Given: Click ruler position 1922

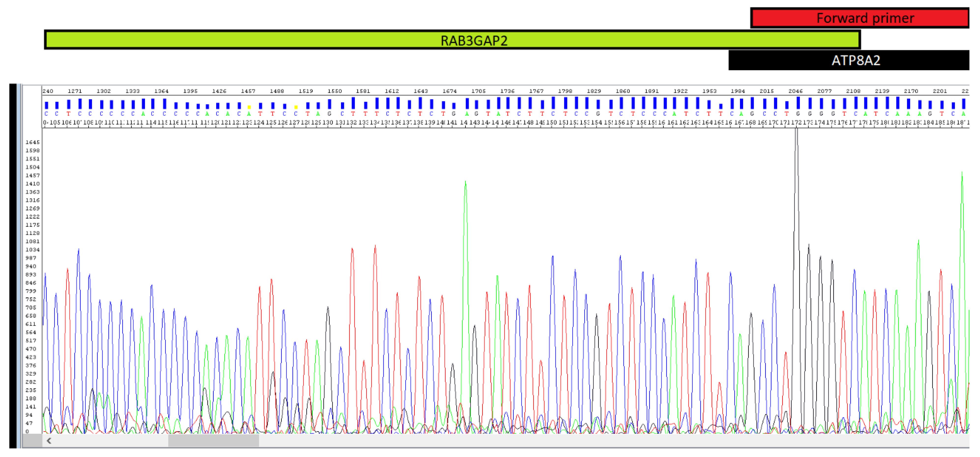Looking at the screenshot, I should coord(681,91).
